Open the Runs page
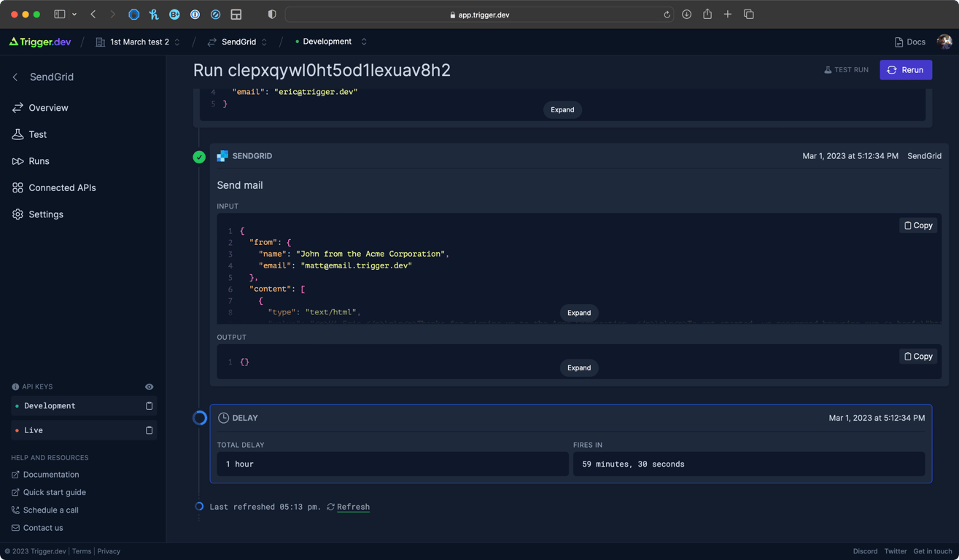Image resolution: width=959 pixels, height=560 pixels. click(x=39, y=161)
